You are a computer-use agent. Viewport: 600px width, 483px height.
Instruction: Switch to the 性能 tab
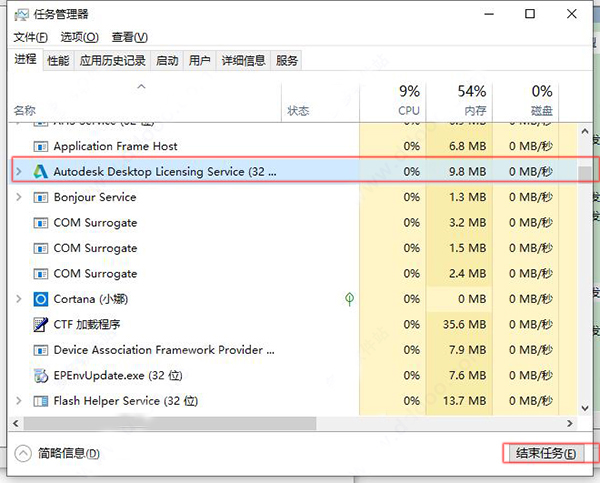58,60
